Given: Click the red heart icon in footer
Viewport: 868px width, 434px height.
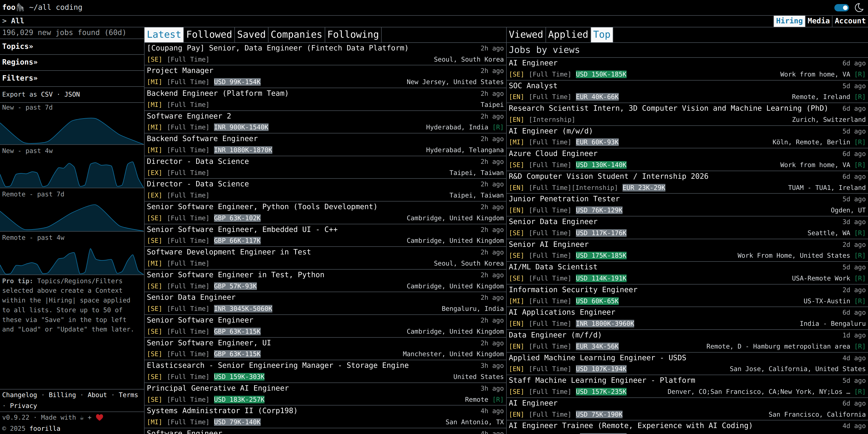Looking at the screenshot, I should tap(99, 417).
